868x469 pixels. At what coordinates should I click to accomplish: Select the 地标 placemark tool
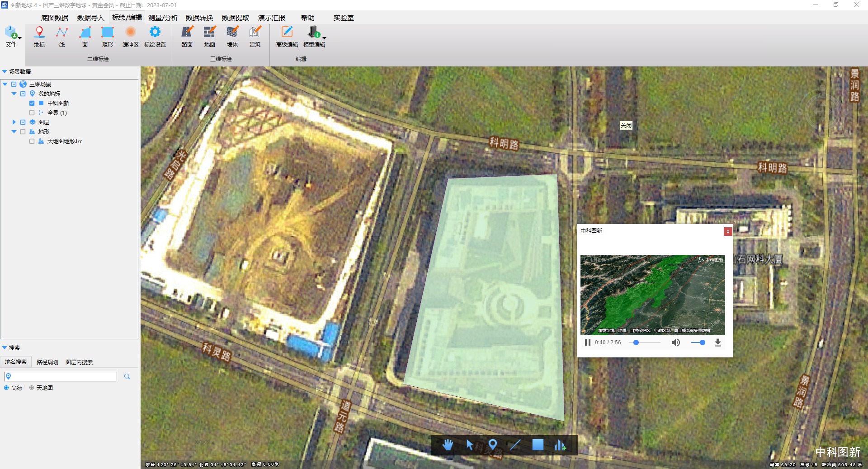(x=39, y=37)
